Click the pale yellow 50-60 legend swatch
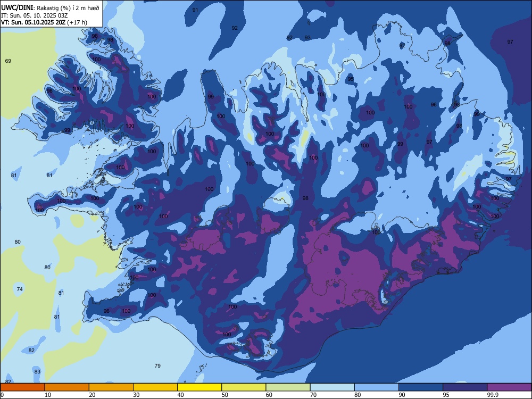This screenshot has width=532, height=399. pos(244,387)
